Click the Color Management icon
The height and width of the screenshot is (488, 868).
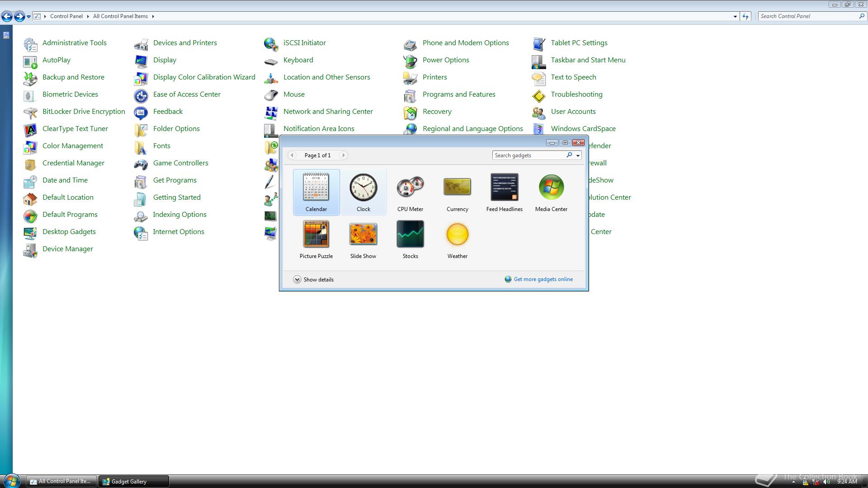[30, 147]
